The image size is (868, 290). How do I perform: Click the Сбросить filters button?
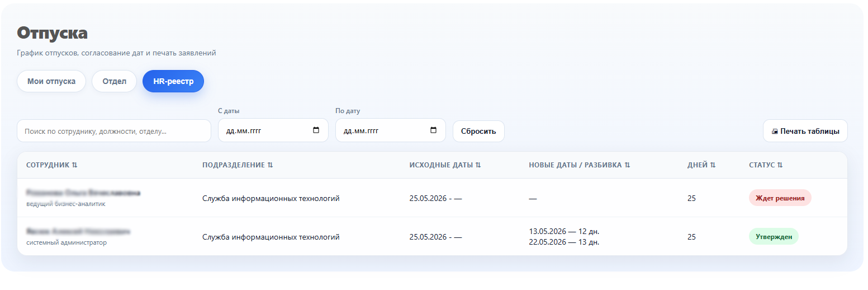[478, 131]
